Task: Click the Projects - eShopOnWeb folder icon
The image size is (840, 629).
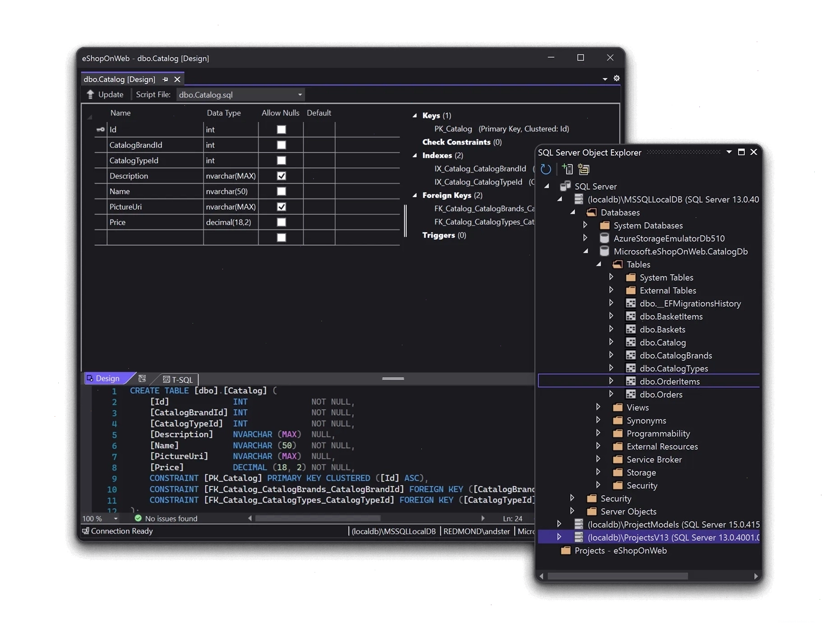Action: click(566, 550)
